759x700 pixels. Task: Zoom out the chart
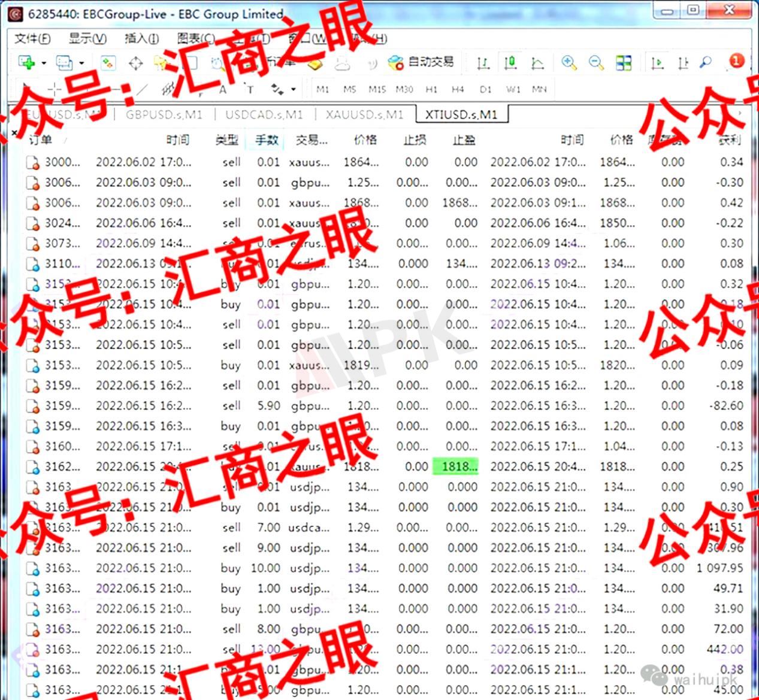point(596,62)
